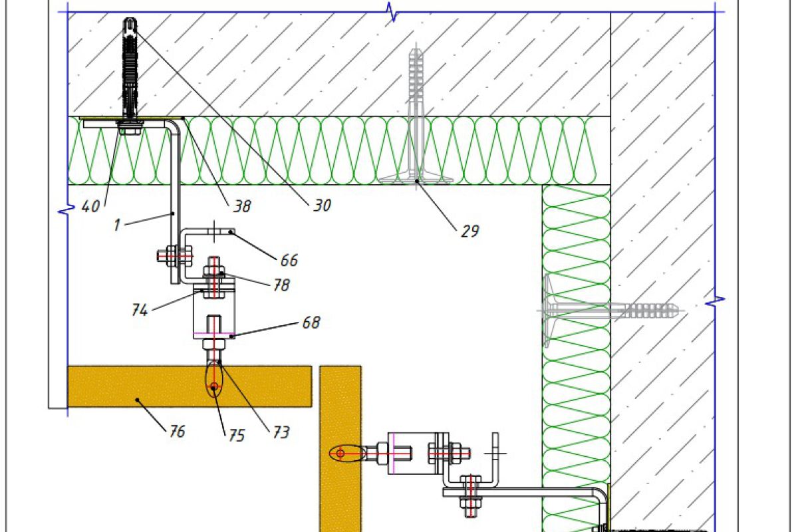Click callout number 78
This screenshot has height=532, width=798.
pos(281,285)
